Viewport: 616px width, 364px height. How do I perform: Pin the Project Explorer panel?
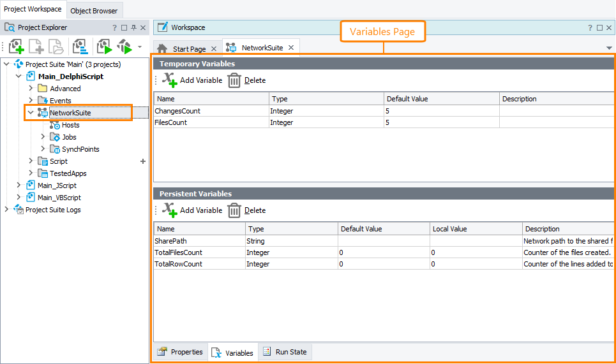pyautogui.click(x=133, y=28)
